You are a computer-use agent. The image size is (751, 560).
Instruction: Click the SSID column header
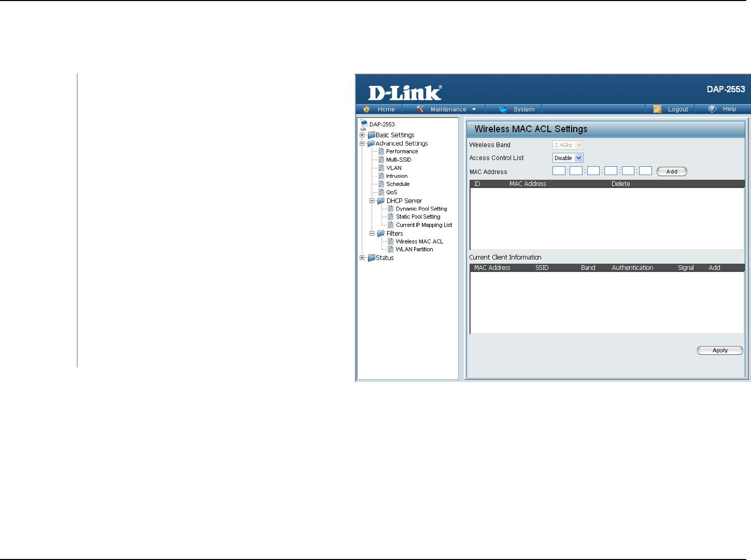(542, 268)
